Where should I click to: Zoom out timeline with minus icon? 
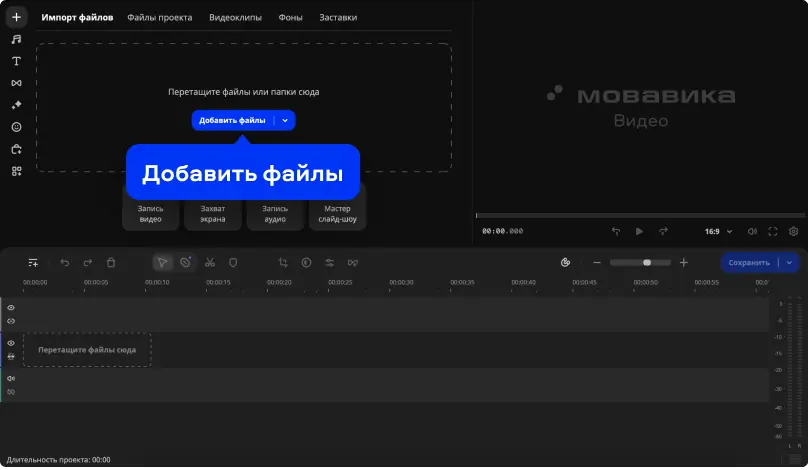coord(597,263)
